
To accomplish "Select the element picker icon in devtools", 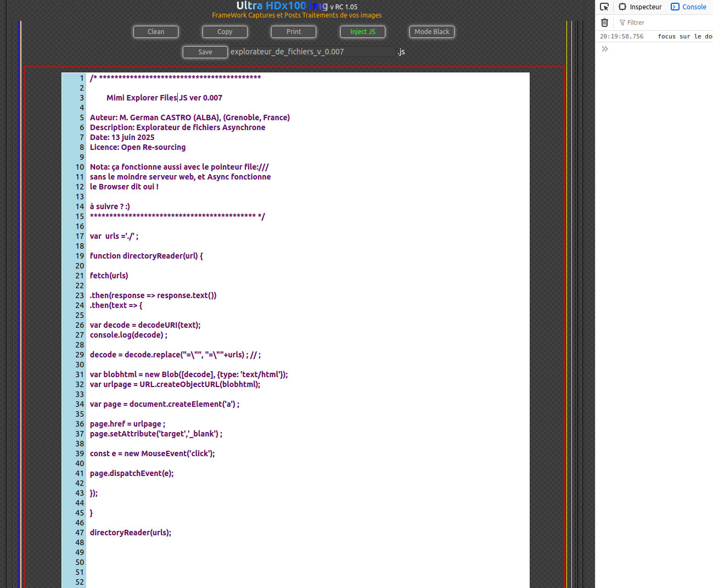I will (x=604, y=7).
